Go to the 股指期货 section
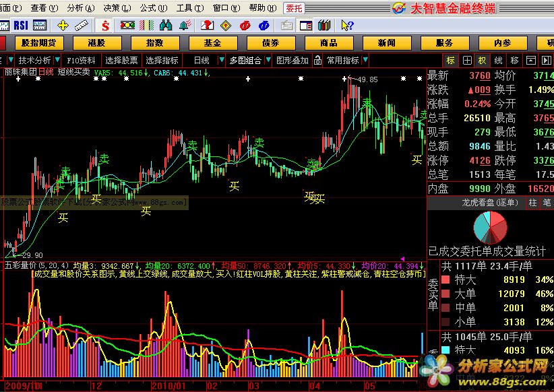This screenshot has width=554, height=392. 39,43
